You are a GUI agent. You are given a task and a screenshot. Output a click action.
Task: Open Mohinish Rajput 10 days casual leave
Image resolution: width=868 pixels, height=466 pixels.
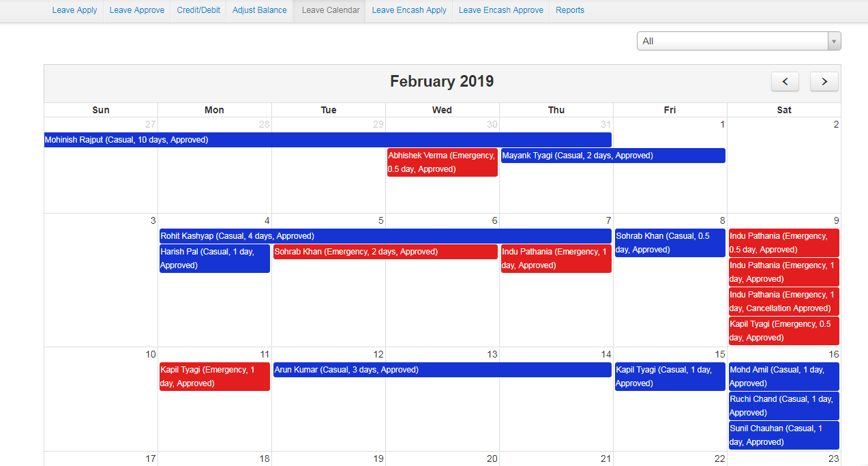pos(327,140)
